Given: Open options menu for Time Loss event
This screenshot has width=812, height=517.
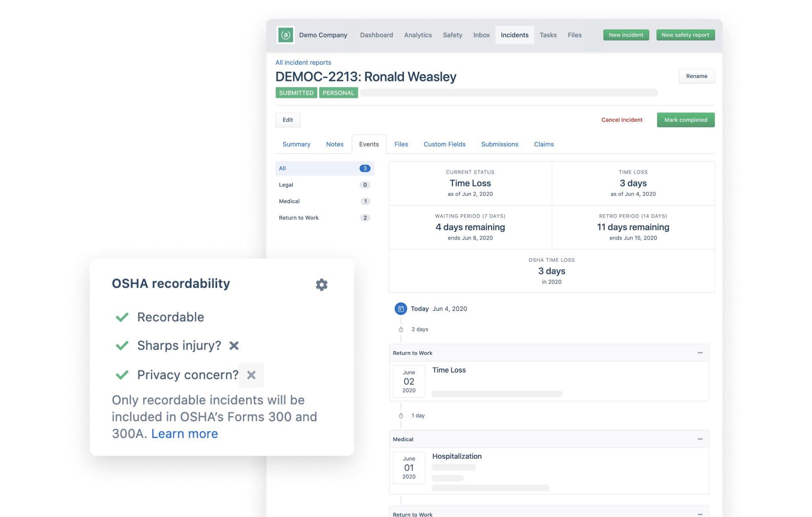Looking at the screenshot, I should pyautogui.click(x=700, y=353).
